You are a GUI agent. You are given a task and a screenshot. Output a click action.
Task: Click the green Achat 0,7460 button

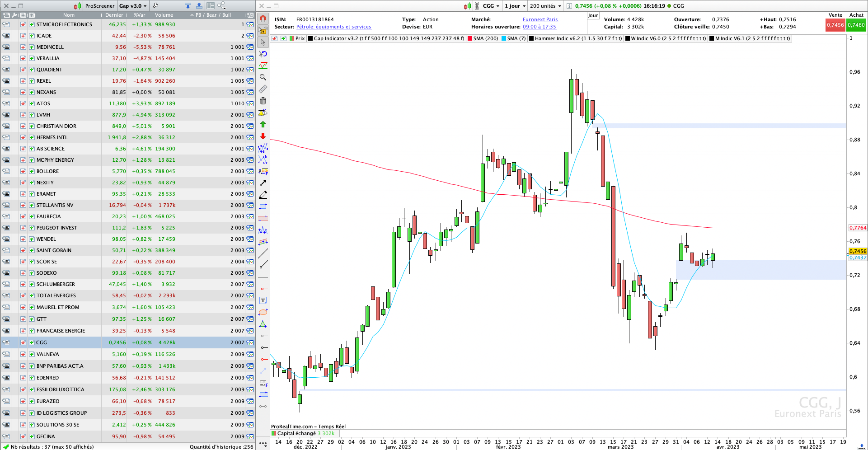pyautogui.click(x=856, y=25)
